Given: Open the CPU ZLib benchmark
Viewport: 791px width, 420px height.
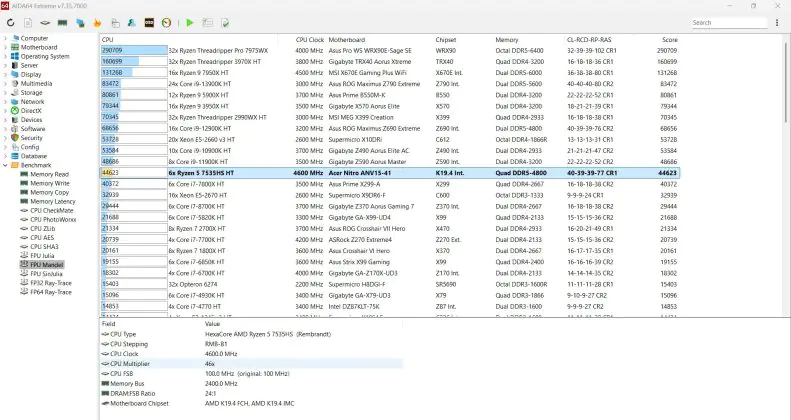Looking at the screenshot, I should coord(43,229).
